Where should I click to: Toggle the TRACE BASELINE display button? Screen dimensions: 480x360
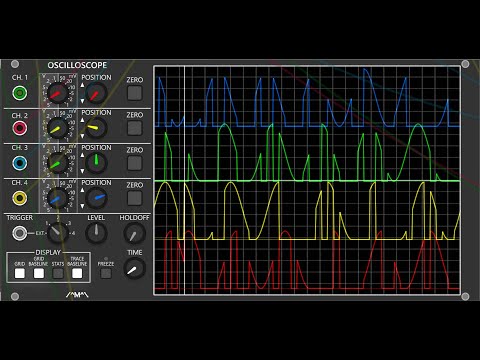[x=77, y=273]
